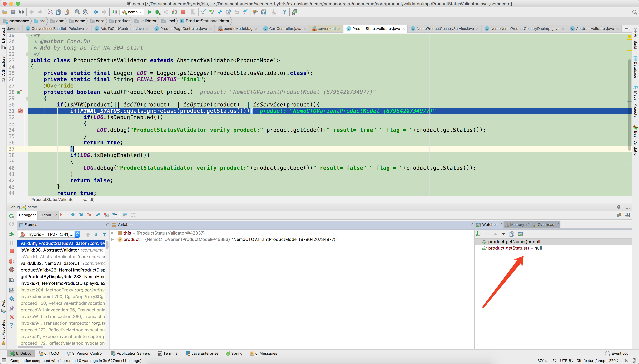
Task: Switch to AddToCartController.java tab
Action: click(122, 29)
